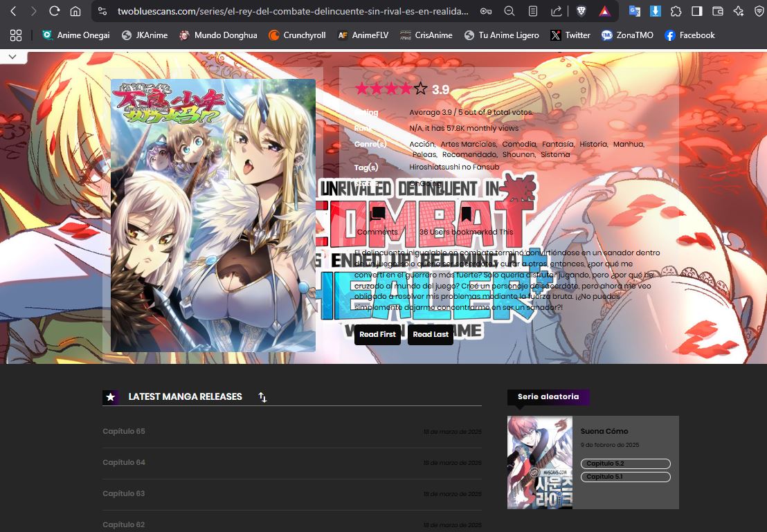The image size is (767, 532).
Task: Click the star icon beside Latest Manga Releases
Action: [111, 397]
